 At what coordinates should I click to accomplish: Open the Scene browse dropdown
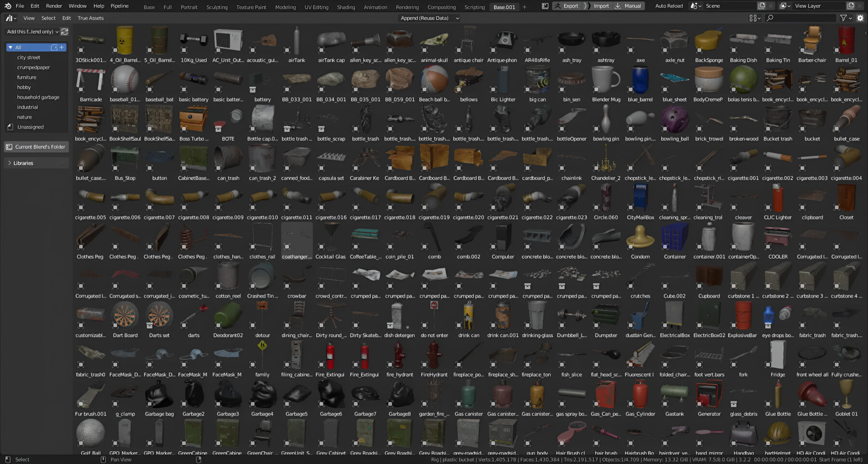point(695,6)
